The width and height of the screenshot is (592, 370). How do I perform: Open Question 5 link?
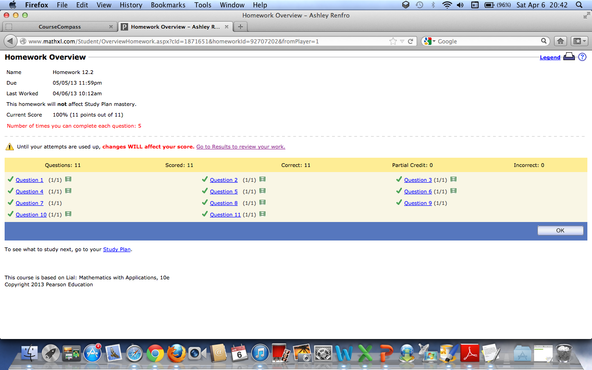[224, 192]
